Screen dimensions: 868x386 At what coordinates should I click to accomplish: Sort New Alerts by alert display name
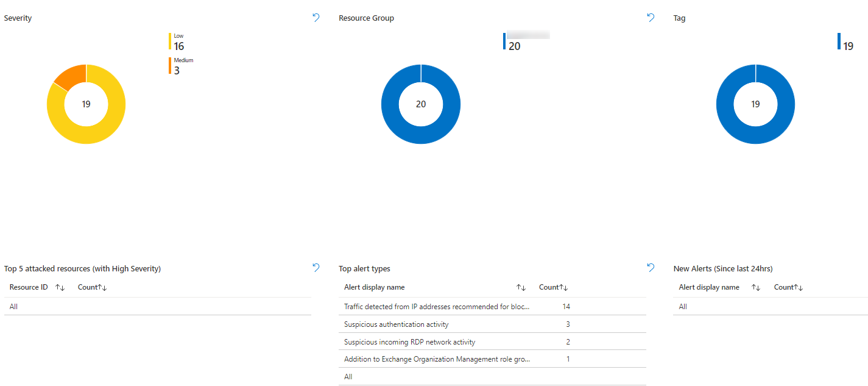click(756, 287)
